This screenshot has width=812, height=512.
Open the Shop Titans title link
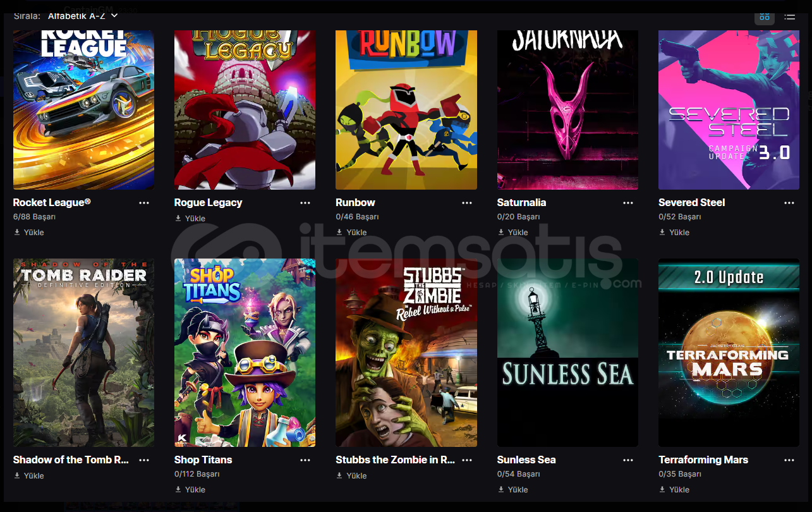[203, 460]
